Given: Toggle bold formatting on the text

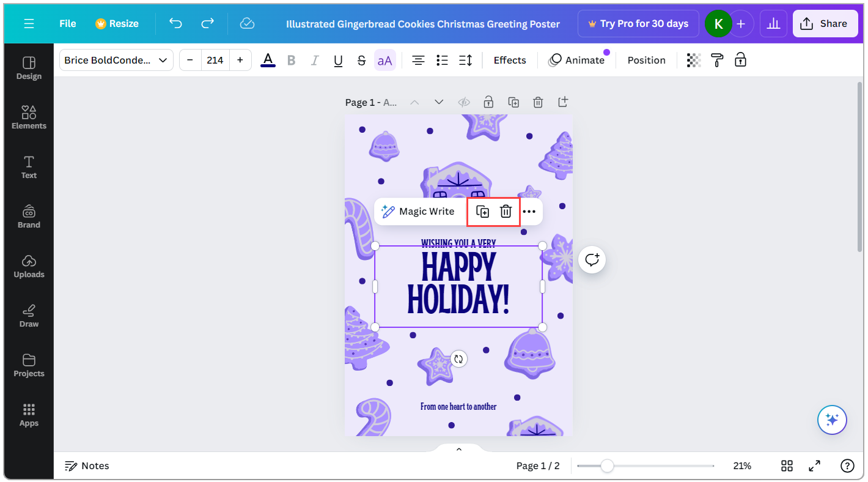Looking at the screenshot, I should [x=291, y=59].
